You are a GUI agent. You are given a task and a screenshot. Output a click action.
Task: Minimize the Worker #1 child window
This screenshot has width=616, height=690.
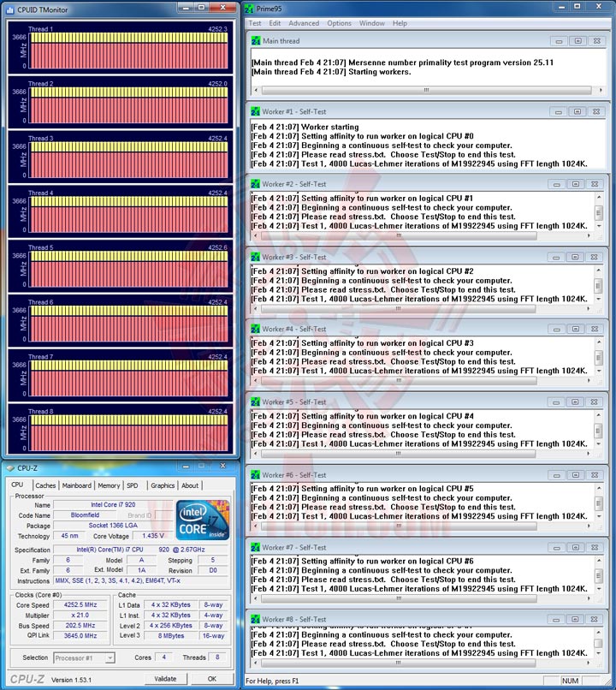click(558, 112)
